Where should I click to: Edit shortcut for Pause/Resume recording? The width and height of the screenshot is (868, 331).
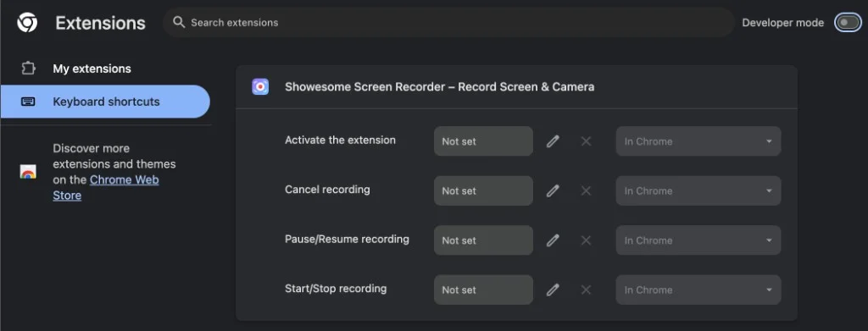coord(553,240)
